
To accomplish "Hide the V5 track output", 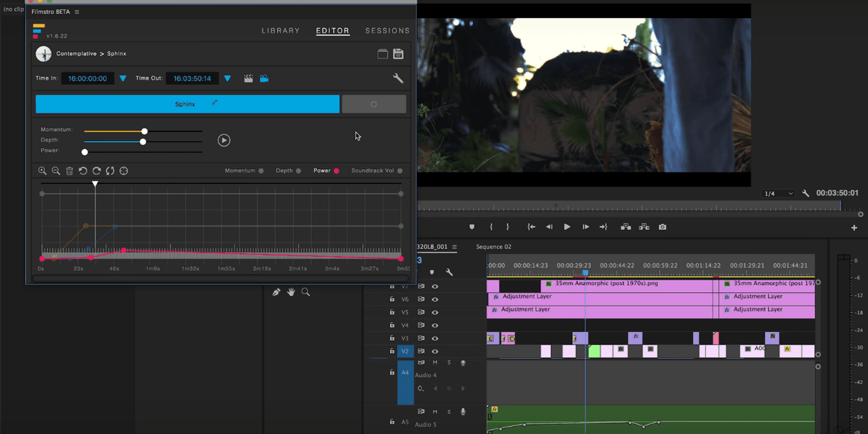I will point(435,312).
